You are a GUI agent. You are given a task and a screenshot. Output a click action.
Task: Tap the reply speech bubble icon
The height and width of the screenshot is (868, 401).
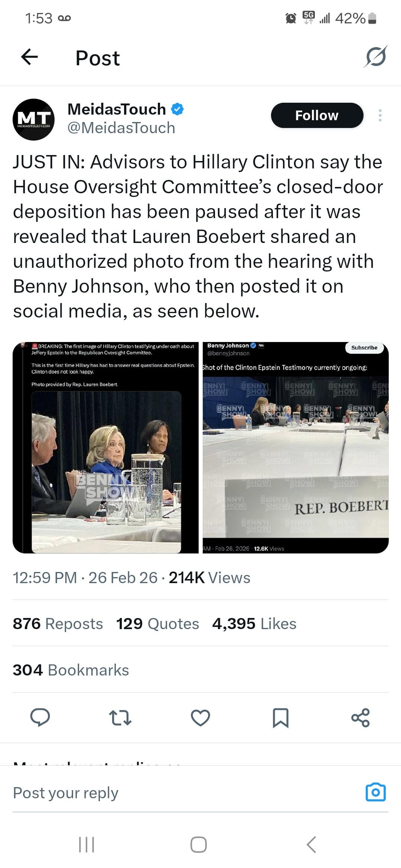coord(40,717)
